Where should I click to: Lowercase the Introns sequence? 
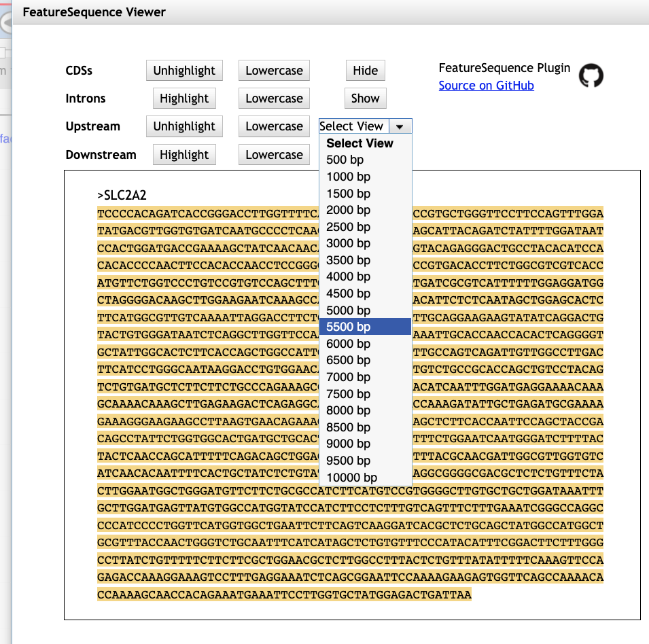(x=274, y=99)
